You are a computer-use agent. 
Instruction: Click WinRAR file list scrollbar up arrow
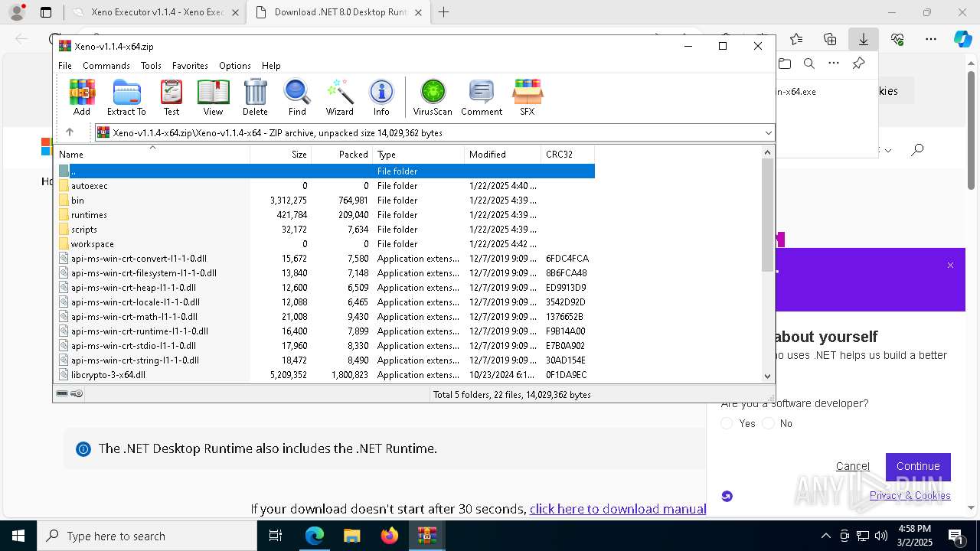point(768,152)
